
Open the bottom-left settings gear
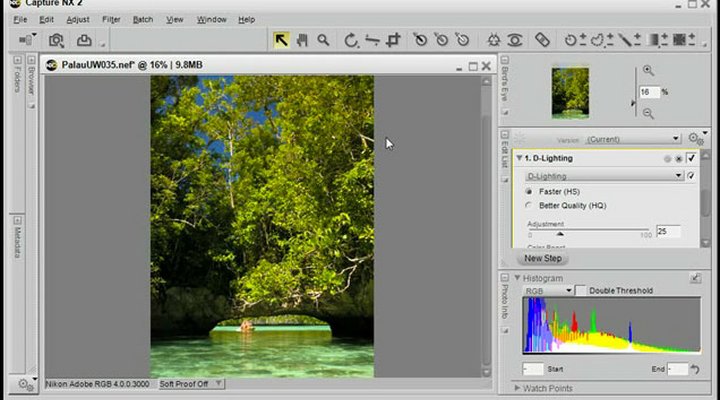[x=26, y=384]
